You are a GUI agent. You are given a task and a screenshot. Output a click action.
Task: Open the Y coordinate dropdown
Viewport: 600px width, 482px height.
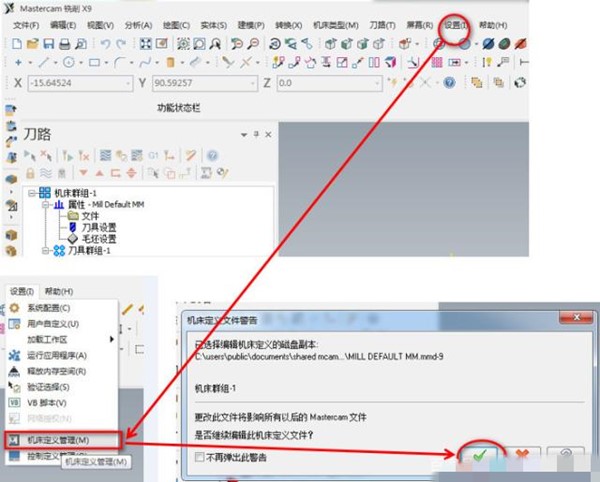click(252, 83)
